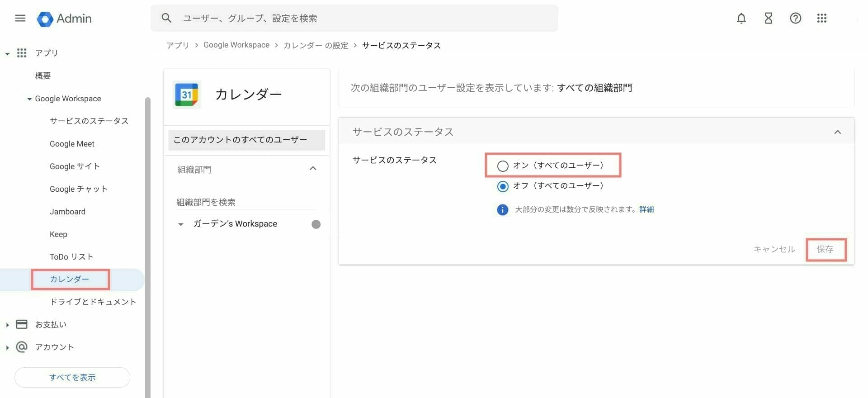Open the 詳細 link
Image resolution: width=868 pixels, height=398 pixels.
646,209
